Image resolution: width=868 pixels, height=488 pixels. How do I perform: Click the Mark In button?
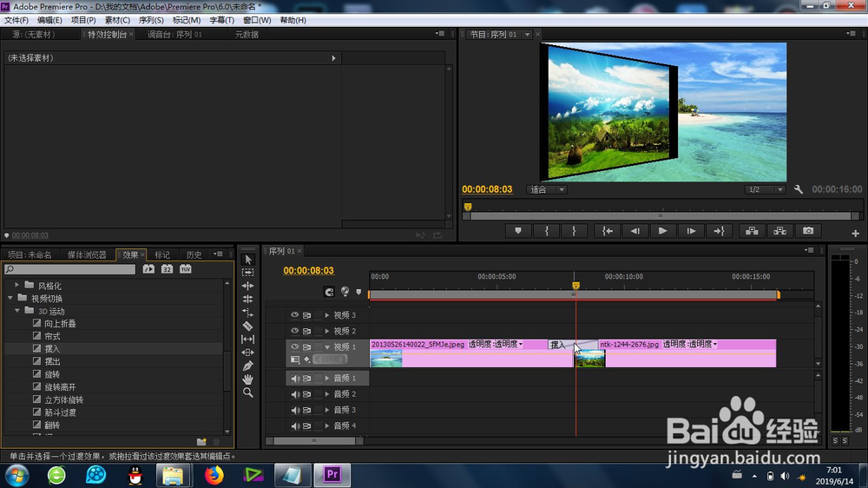click(546, 231)
